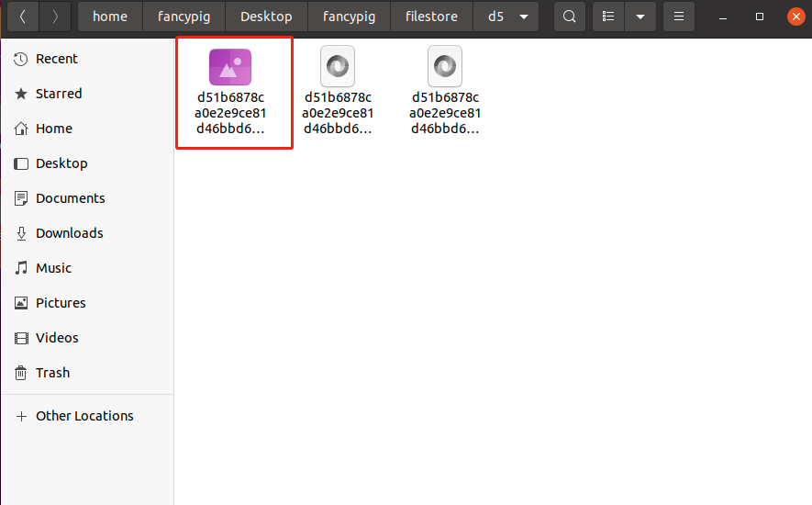Image resolution: width=812 pixels, height=505 pixels.
Task: Click the Recent clock icon
Action: [21, 59]
